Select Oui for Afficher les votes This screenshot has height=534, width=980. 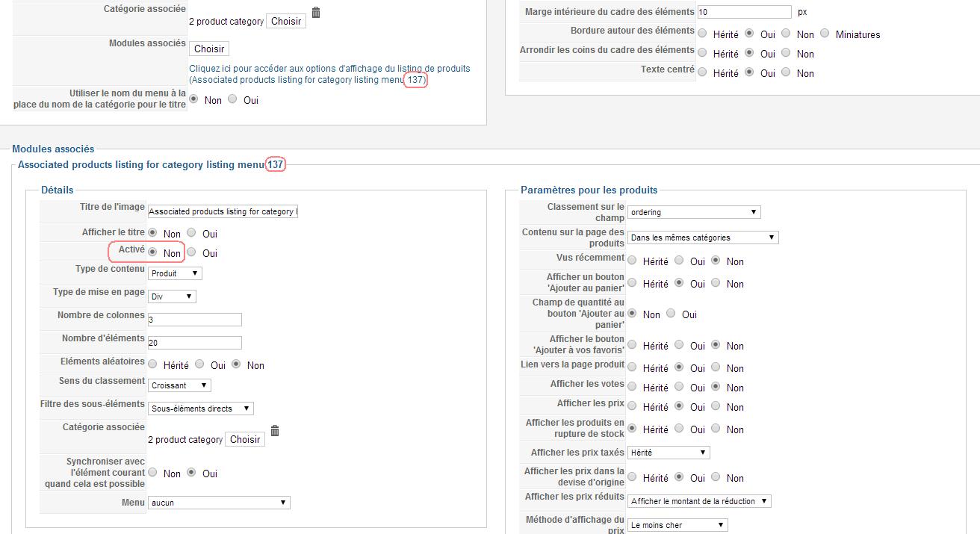click(x=679, y=386)
